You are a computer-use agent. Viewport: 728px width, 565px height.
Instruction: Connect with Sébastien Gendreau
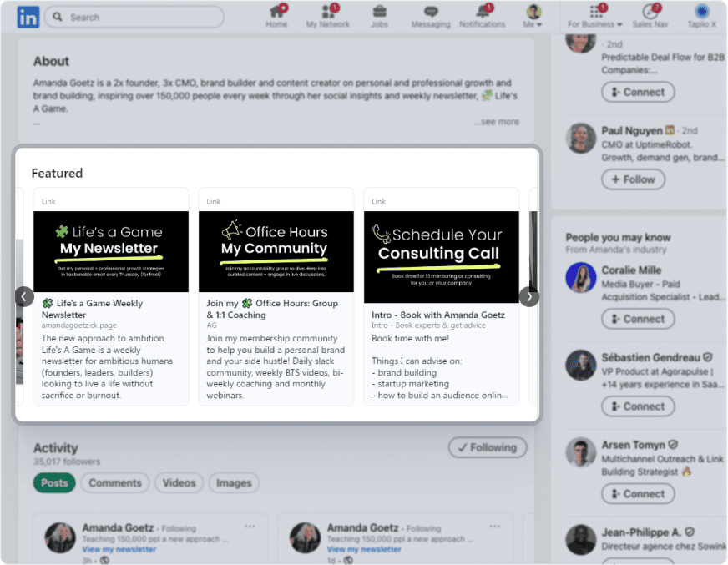coord(638,406)
